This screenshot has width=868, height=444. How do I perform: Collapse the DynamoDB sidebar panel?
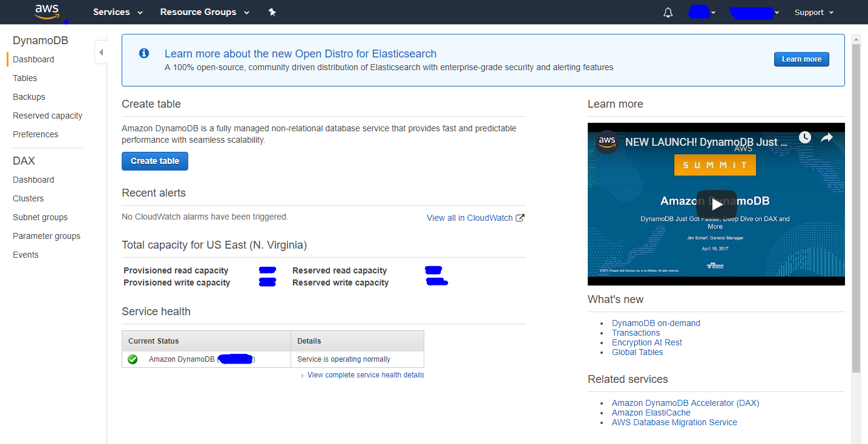click(100, 52)
